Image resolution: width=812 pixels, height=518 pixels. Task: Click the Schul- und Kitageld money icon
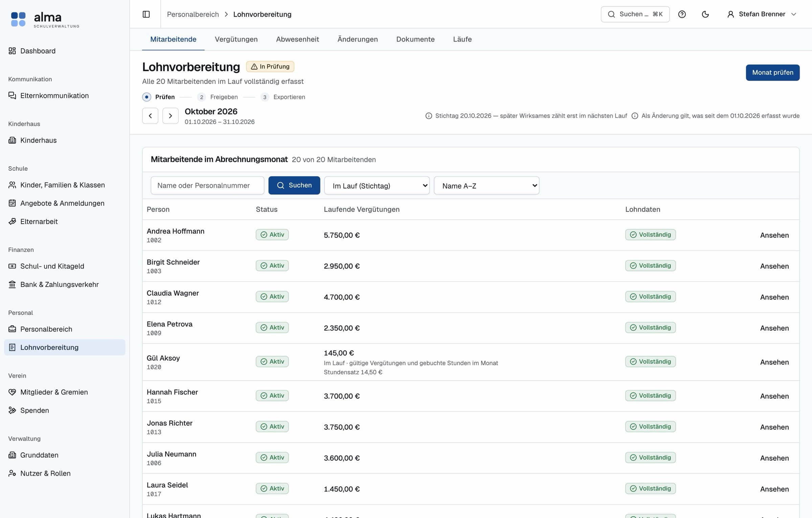coord(12,266)
